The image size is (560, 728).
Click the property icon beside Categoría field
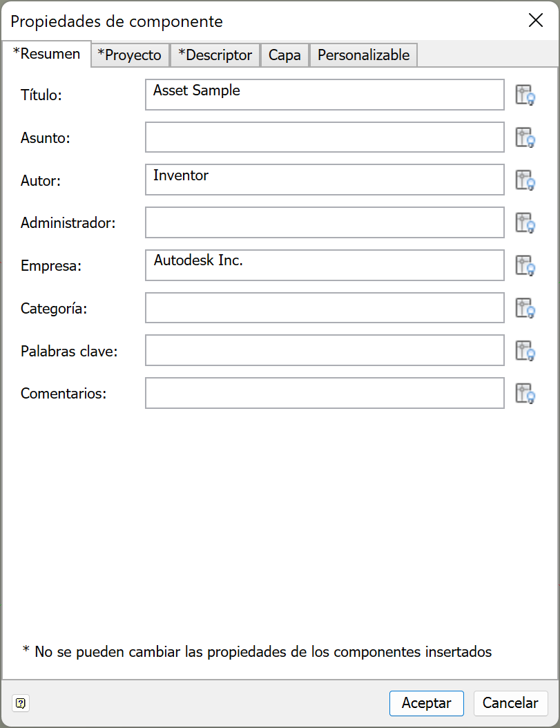pyautogui.click(x=525, y=308)
